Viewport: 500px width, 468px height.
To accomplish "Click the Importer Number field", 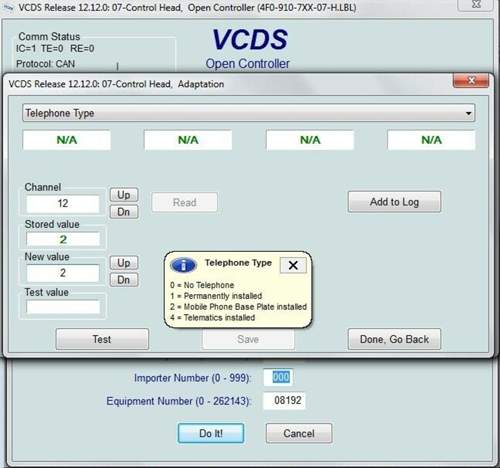I will [278, 377].
